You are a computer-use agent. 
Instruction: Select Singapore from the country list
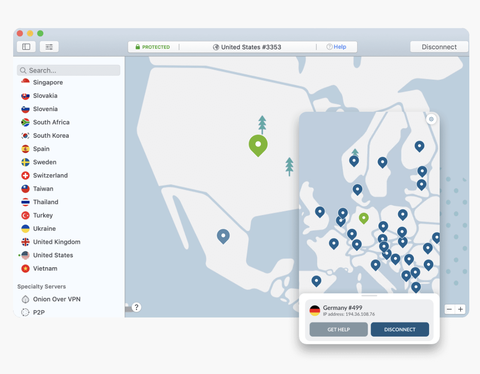48,82
